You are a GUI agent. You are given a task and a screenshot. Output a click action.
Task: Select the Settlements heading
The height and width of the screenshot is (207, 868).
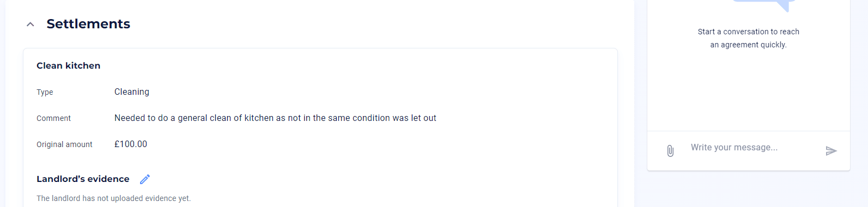coord(88,24)
